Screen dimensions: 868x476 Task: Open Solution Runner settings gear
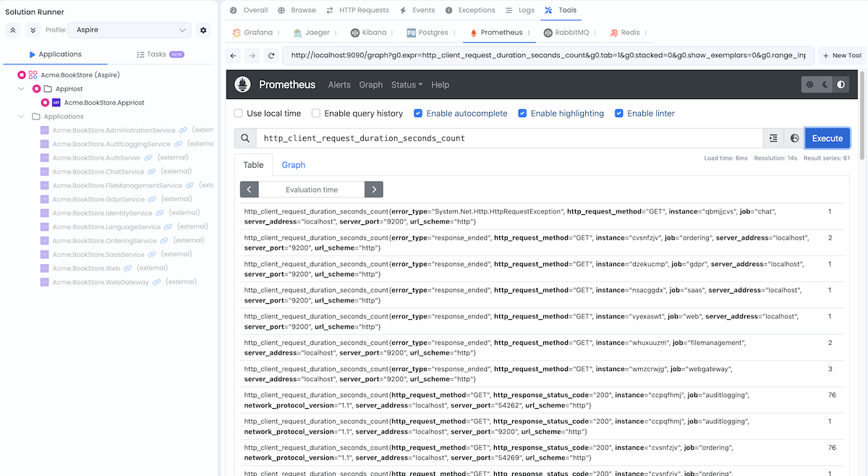click(203, 30)
